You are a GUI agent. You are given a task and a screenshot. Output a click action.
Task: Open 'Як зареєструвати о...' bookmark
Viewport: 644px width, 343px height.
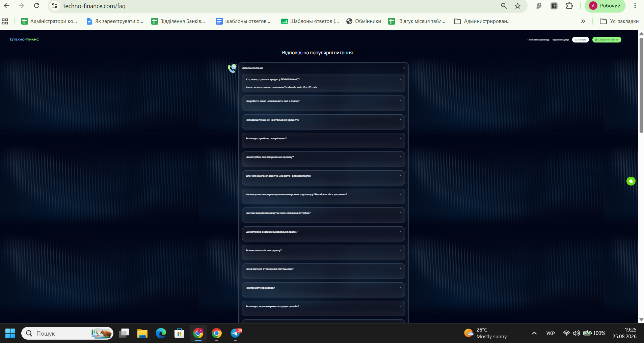coord(115,21)
